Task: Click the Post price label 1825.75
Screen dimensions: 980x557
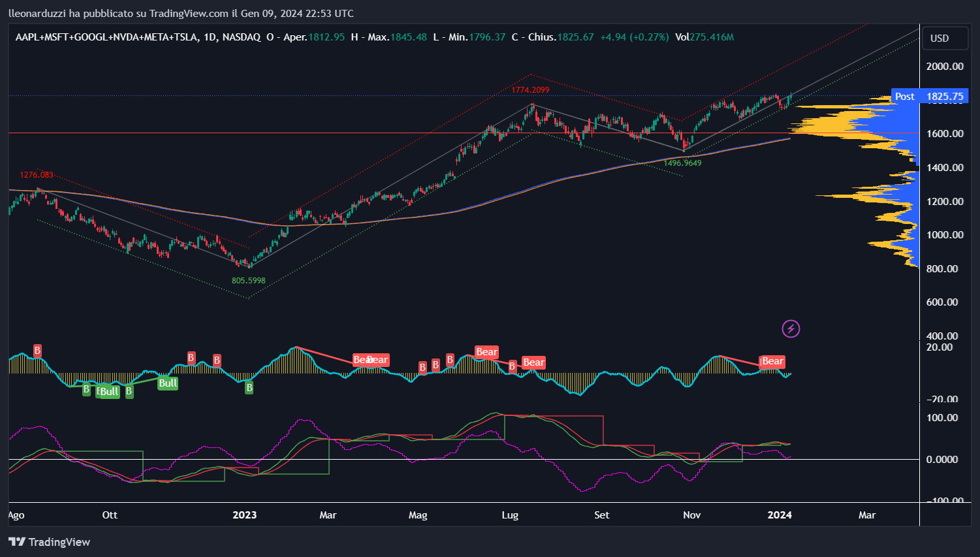Action: coord(930,97)
